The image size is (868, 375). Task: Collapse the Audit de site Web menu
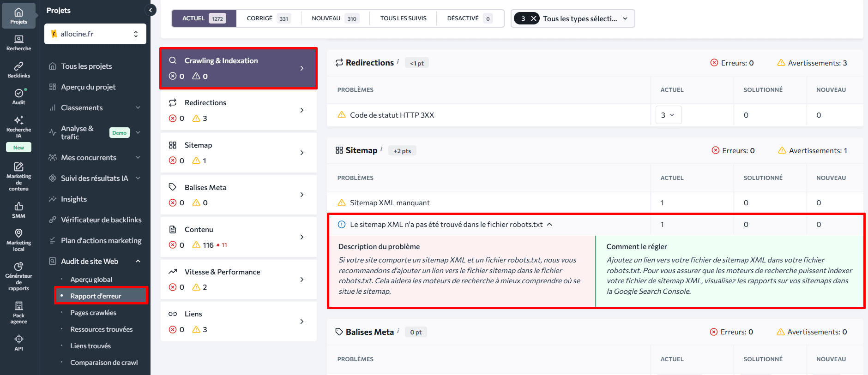138,261
